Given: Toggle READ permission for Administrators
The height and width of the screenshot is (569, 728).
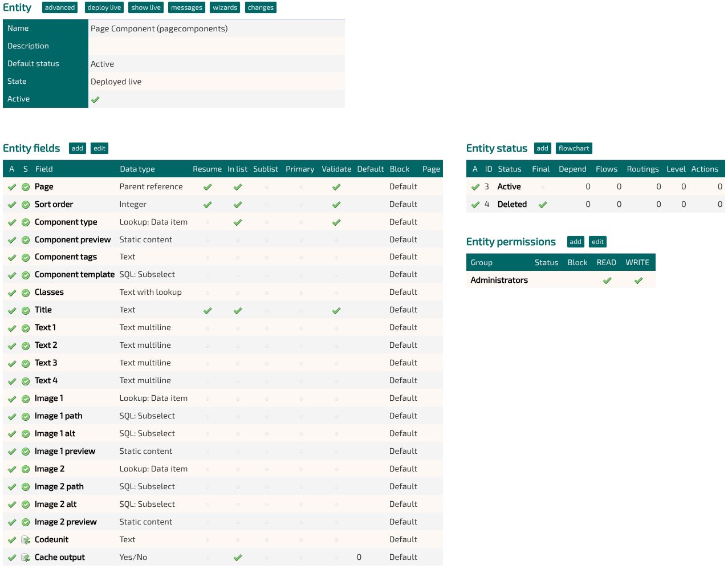Looking at the screenshot, I should click(x=607, y=281).
